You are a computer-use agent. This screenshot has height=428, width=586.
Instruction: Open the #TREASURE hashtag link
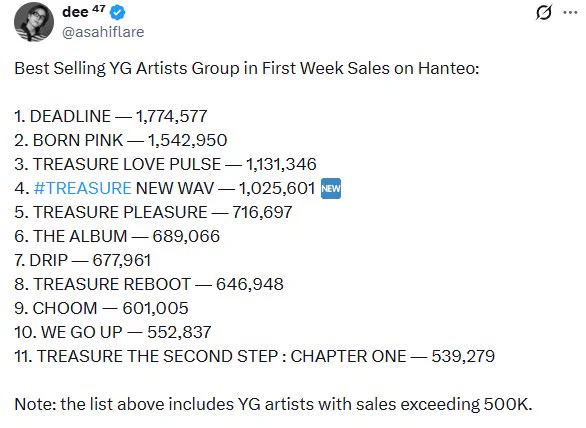point(82,188)
